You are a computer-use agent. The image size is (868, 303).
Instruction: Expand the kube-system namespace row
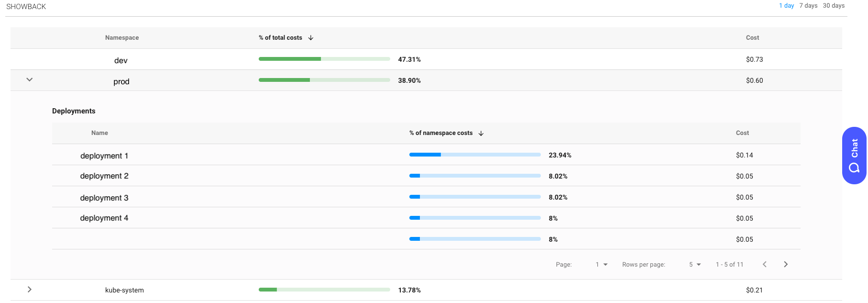[x=30, y=290]
